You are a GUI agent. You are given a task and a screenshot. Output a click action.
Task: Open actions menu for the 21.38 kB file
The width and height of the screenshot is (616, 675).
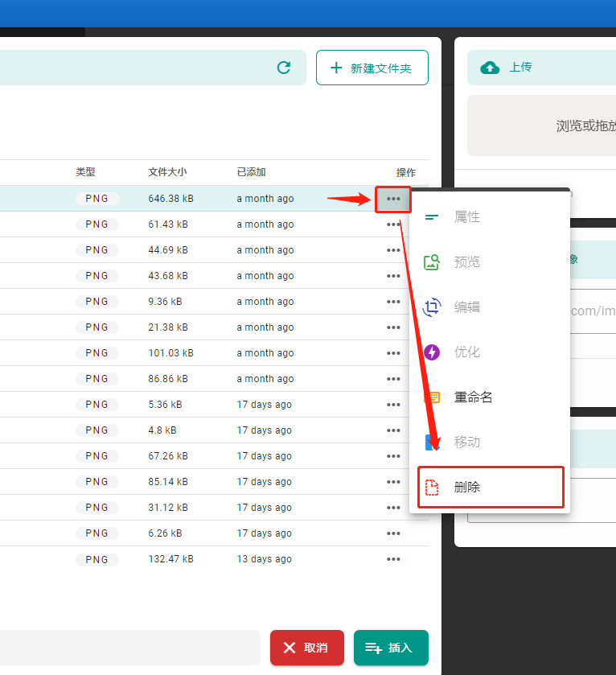tap(393, 327)
